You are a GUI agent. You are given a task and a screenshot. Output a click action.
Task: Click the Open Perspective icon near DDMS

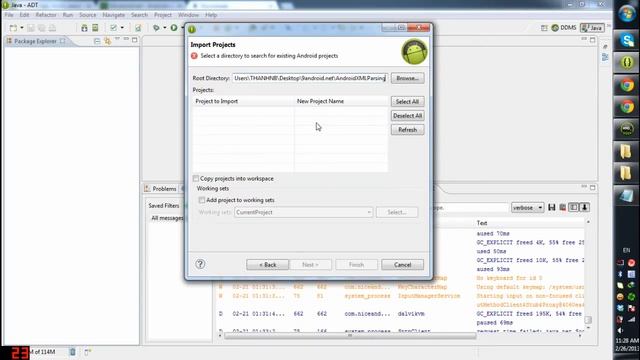coord(544,28)
